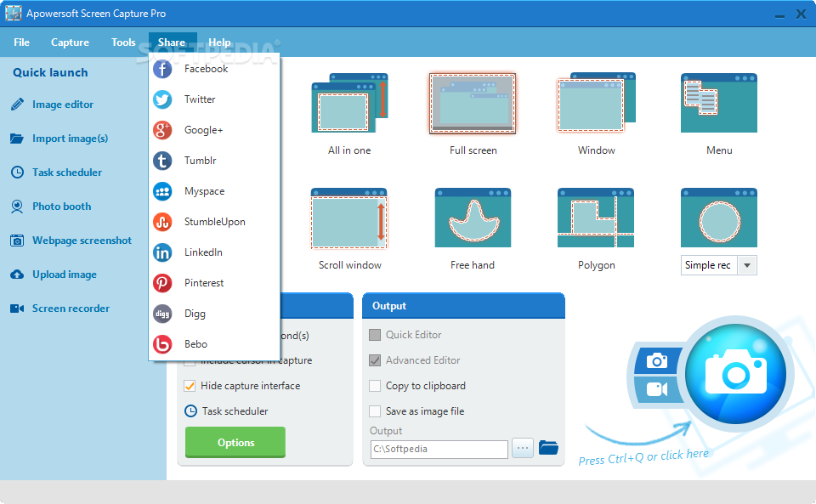Click the Myspace icon
Screen dimensions: 816x504
(x=162, y=191)
